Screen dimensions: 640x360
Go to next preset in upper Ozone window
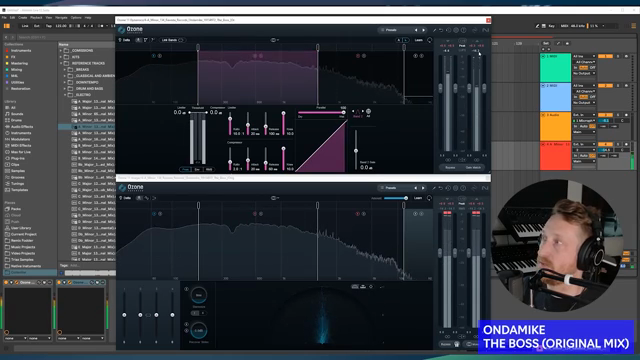pos(424,30)
